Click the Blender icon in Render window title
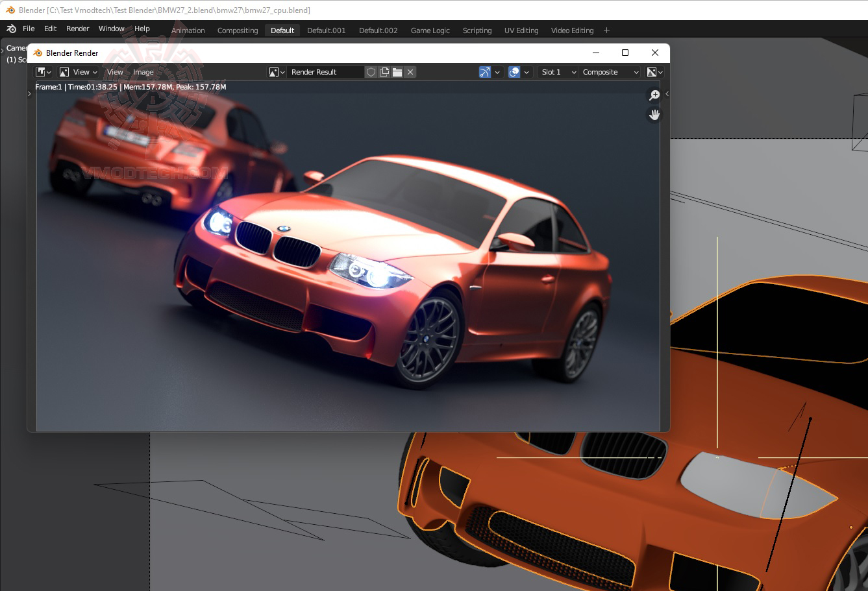The image size is (868, 591). [x=38, y=53]
